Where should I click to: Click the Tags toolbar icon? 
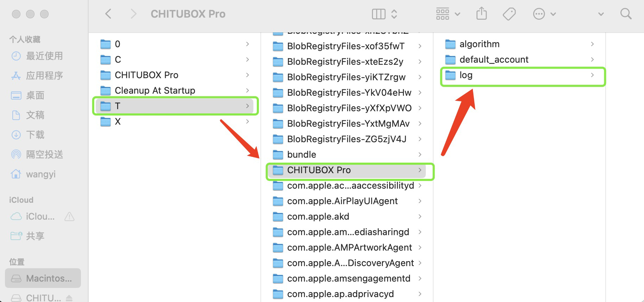509,14
